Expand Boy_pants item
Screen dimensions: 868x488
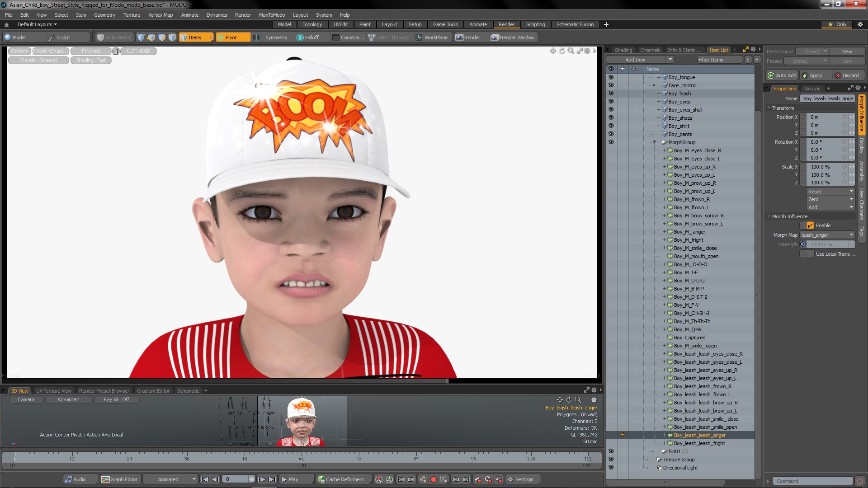click(x=659, y=134)
